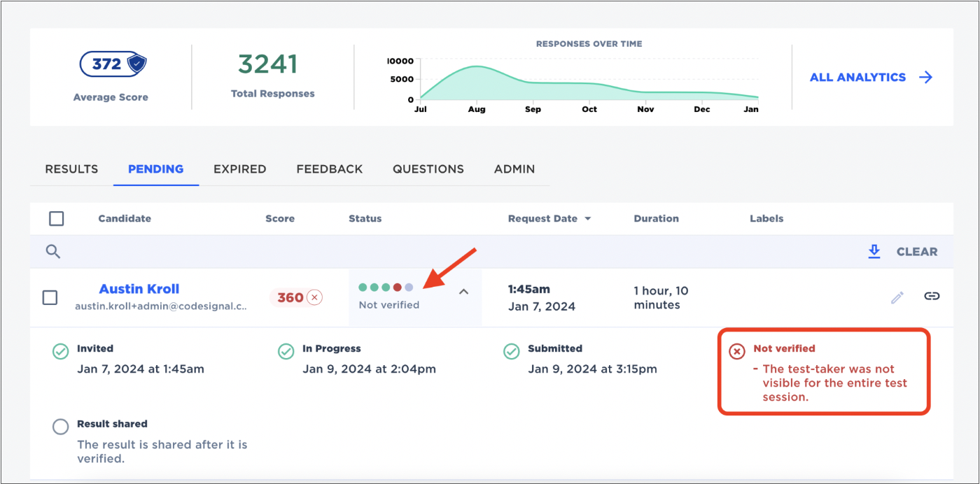Click 'Jan 7, 2024 at 1:45am' invited time
980x484 pixels.
pyautogui.click(x=141, y=369)
